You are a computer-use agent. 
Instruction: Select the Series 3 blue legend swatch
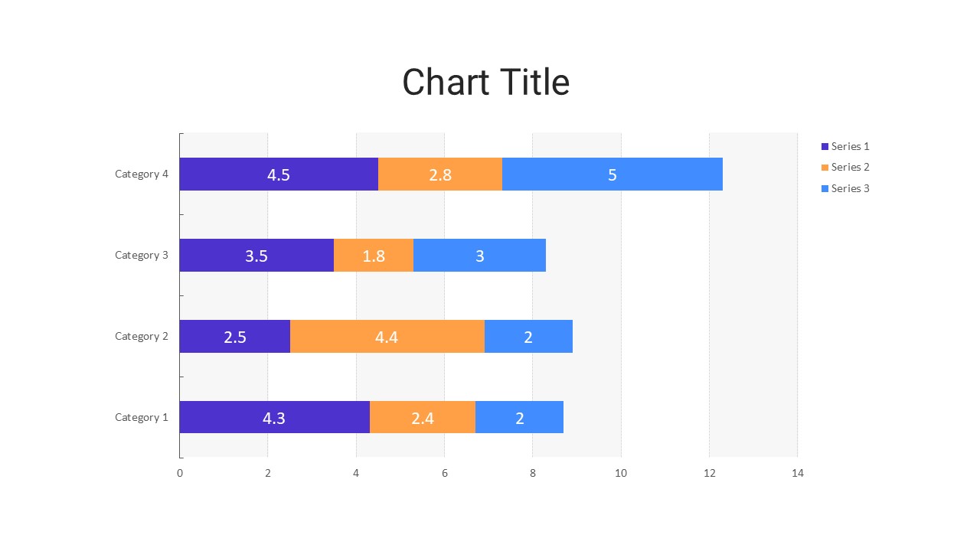pyautogui.click(x=825, y=189)
